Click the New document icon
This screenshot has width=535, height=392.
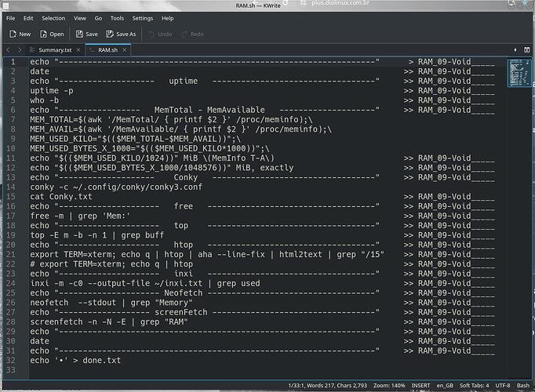click(x=13, y=34)
